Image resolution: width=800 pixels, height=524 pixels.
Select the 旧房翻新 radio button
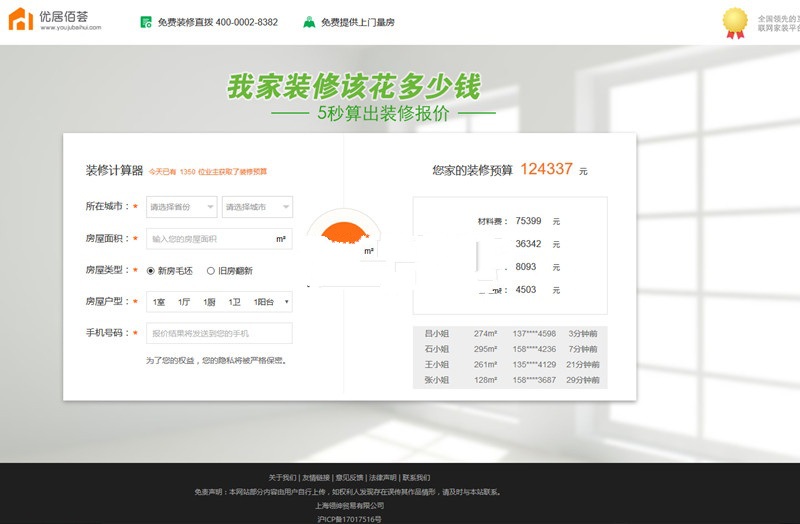pyautogui.click(x=210, y=271)
